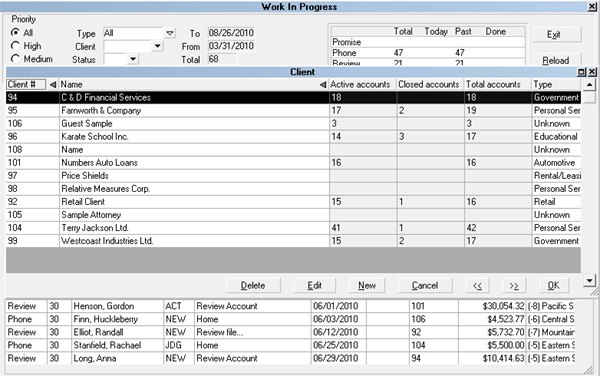Click the New button
The image size is (600, 376).
[367, 285]
